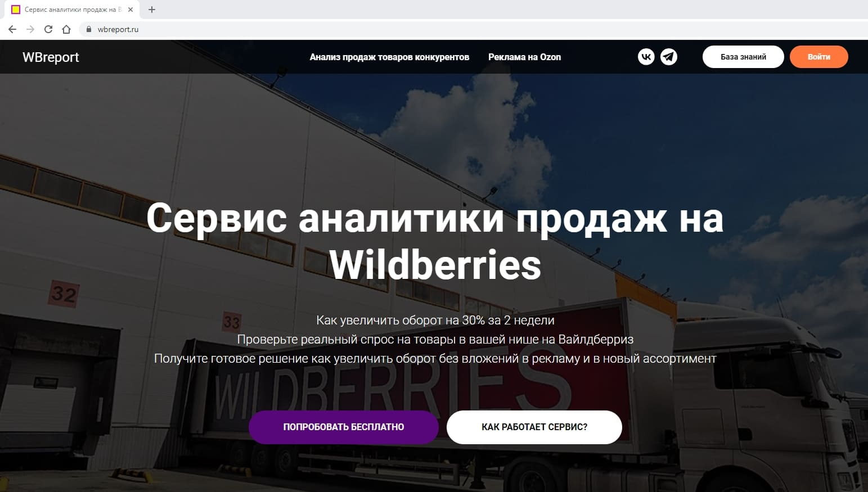
Task: Click the 'Сервис аналитики продаж на Wildberries' headline
Action: (435, 241)
